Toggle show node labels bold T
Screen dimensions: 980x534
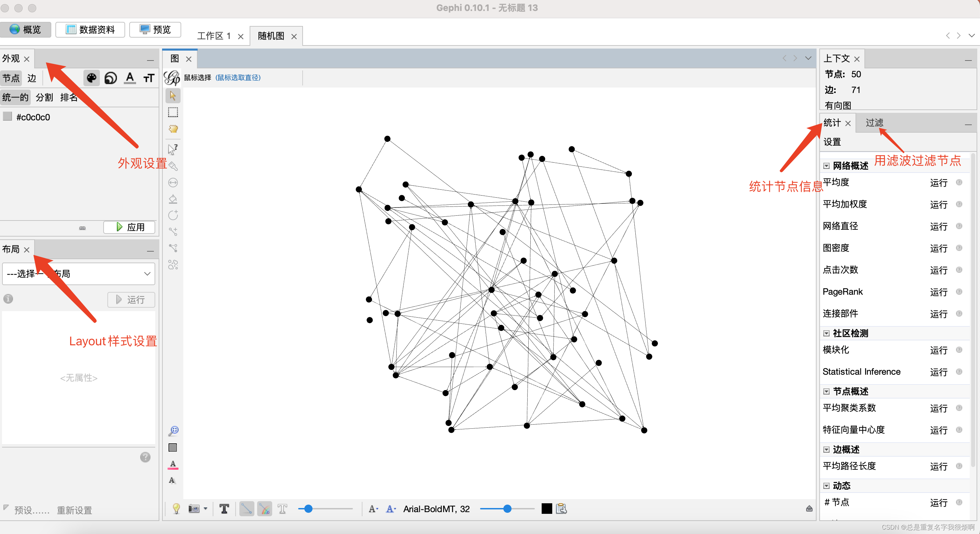coord(224,509)
